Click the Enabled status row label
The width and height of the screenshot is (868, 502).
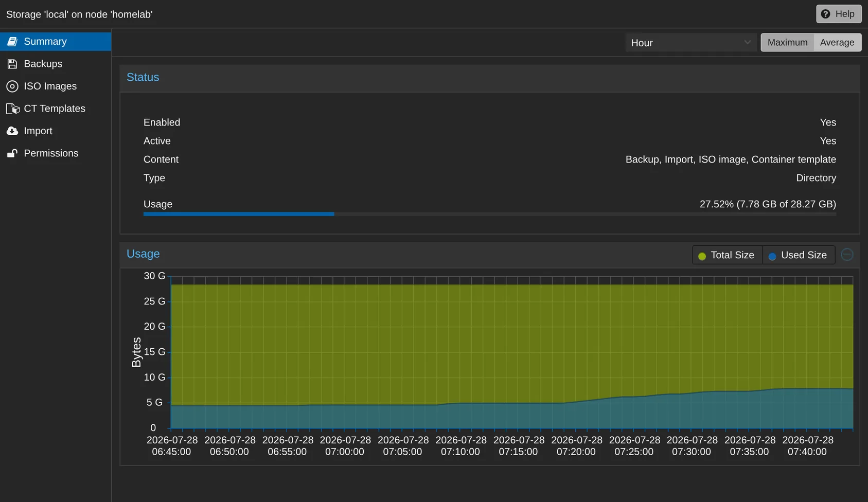162,122
